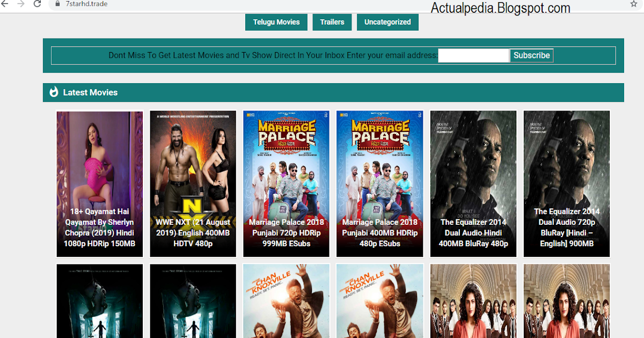Click the Subscribe button

coord(531,55)
